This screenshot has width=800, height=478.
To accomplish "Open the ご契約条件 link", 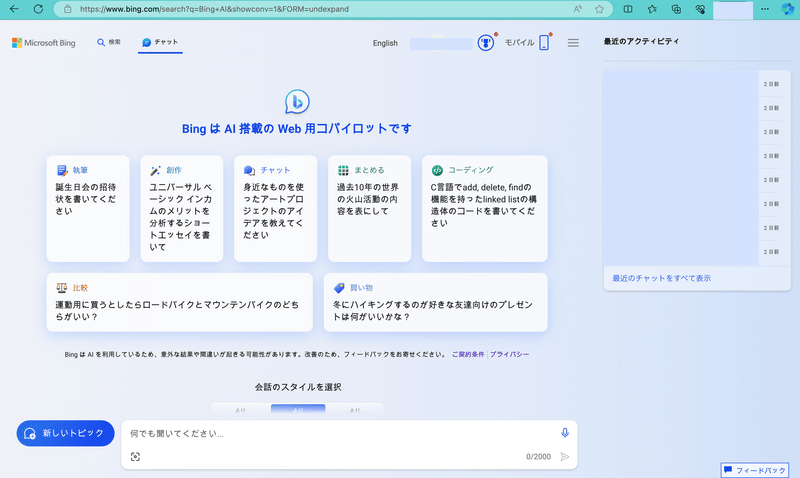I will [x=468, y=354].
